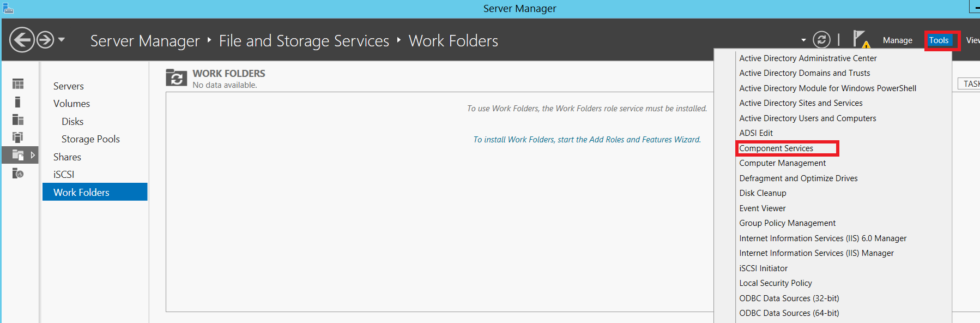Image resolution: width=980 pixels, height=323 pixels.
Task: Open iSCSI Initiator from Tools menu
Action: [763, 268]
